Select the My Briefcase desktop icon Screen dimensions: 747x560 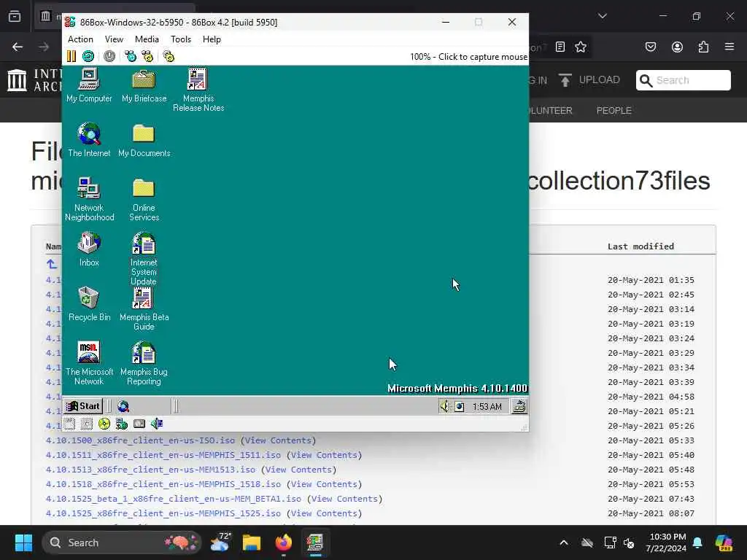(144, 85)
